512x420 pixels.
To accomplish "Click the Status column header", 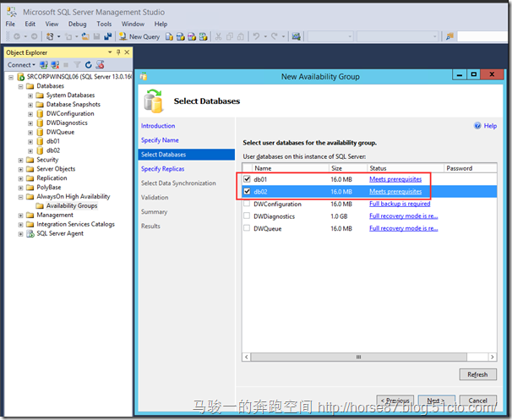I will (406, 168).
